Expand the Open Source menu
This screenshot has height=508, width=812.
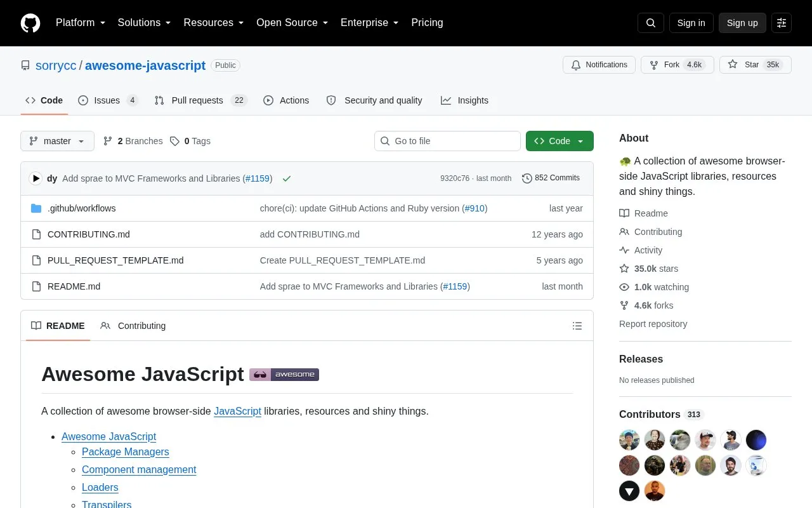(292, 23)
